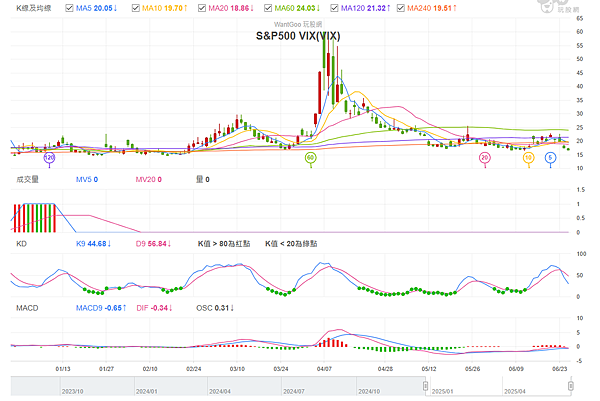Toggle the MA20 checkbox off
Screen dimensions: 600x401
click(x=202, y=8)
